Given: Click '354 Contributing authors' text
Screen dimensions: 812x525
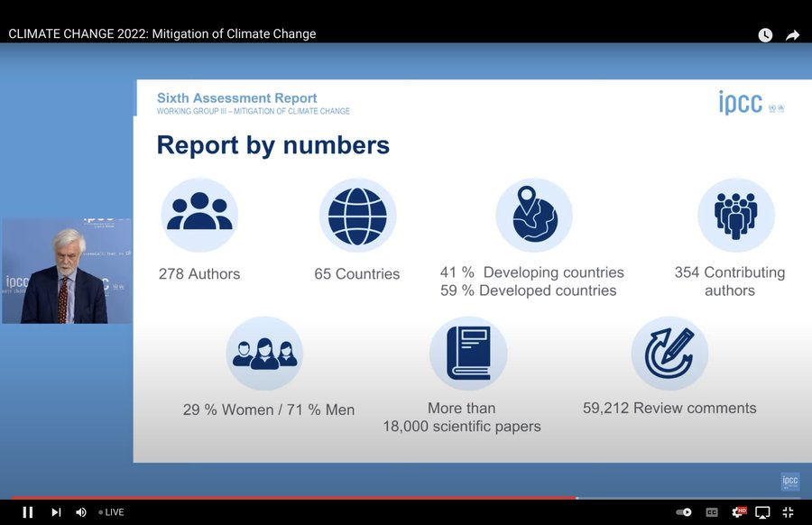Looking at the screenshot, I should pyautogui.click(x=730, y=281).
